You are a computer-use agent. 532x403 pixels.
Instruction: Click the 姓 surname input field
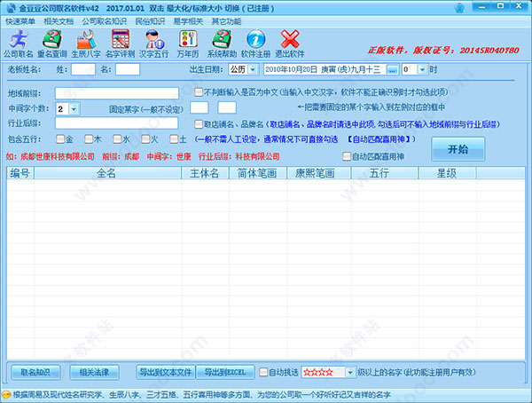pos(83,69)
